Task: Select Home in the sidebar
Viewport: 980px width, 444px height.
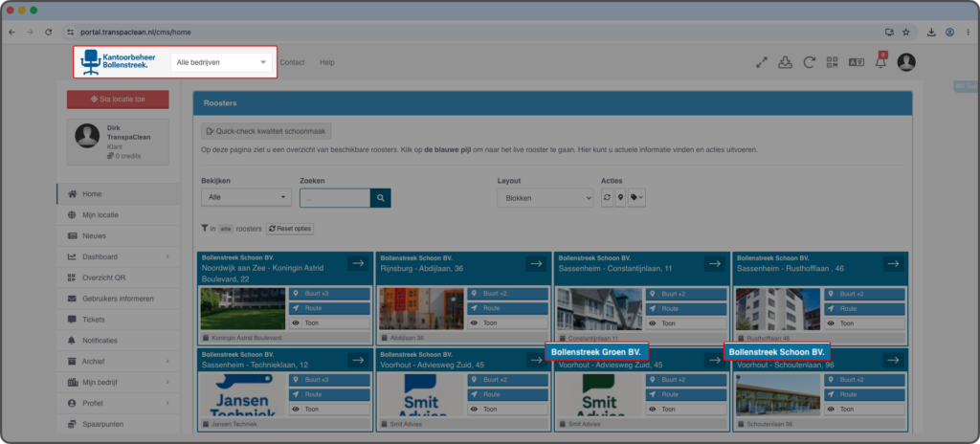Action: click(x=118, y=194)
